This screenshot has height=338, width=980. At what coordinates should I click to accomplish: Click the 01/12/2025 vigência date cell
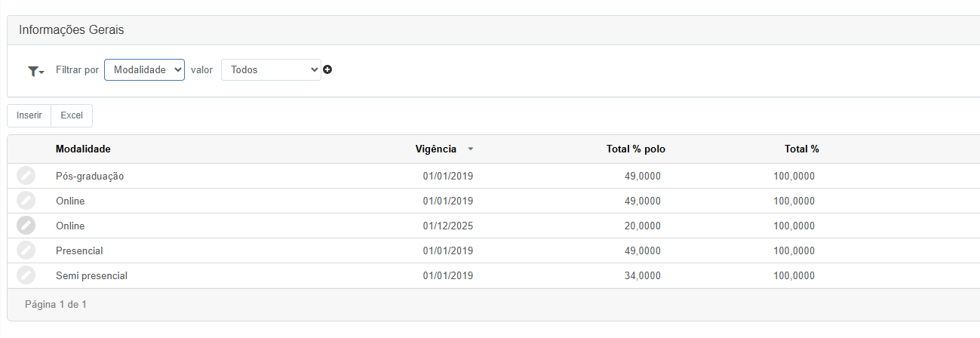[x=448, y=226]
